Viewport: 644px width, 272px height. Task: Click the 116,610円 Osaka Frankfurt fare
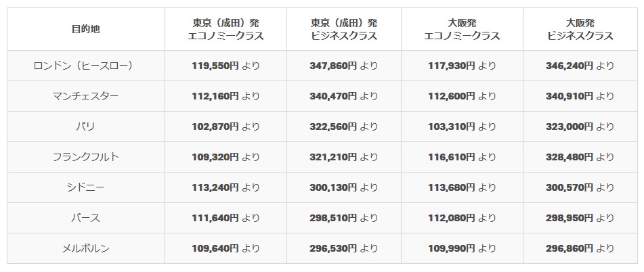pos(452,157)
